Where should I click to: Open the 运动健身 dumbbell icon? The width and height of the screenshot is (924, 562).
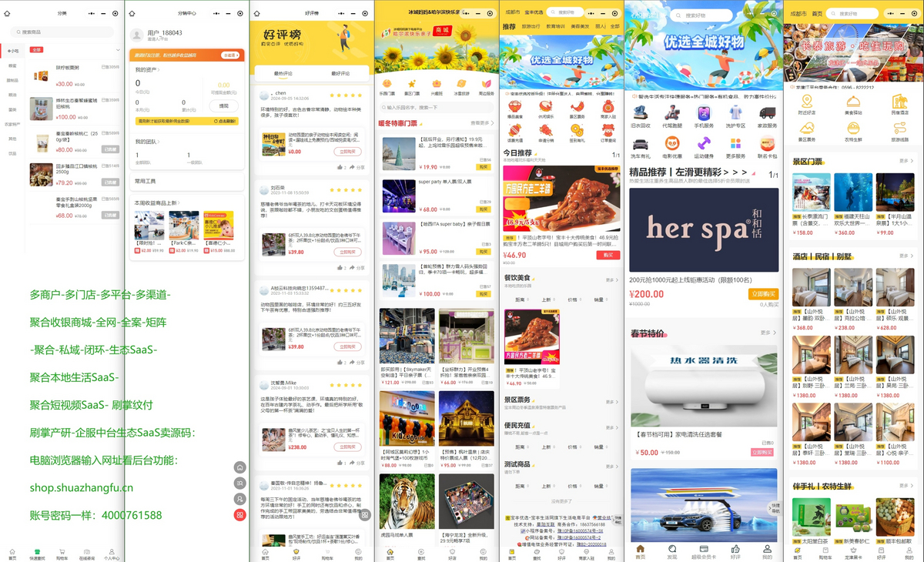point(704,144)
